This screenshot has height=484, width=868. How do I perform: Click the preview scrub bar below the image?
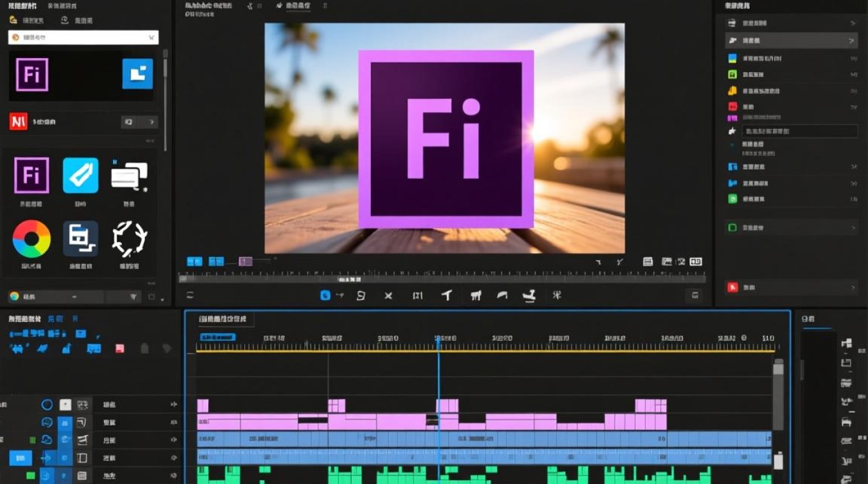click(441, 279)
